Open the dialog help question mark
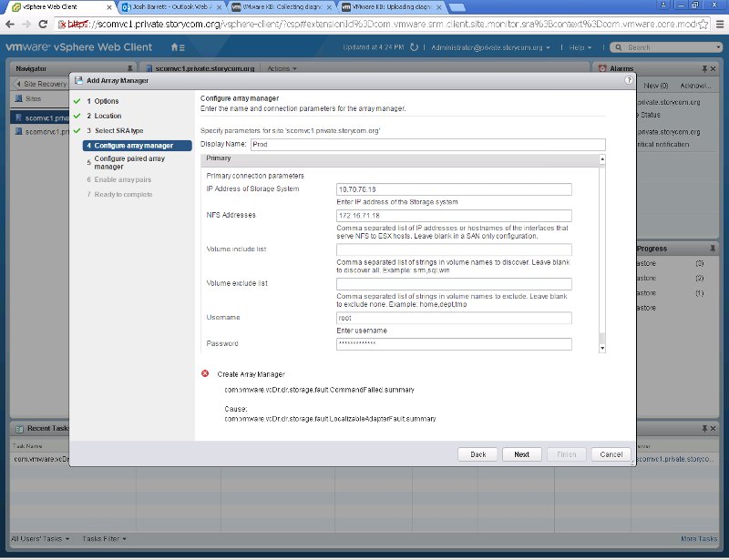This screenshot has width=729, height=560. point(629,80)
